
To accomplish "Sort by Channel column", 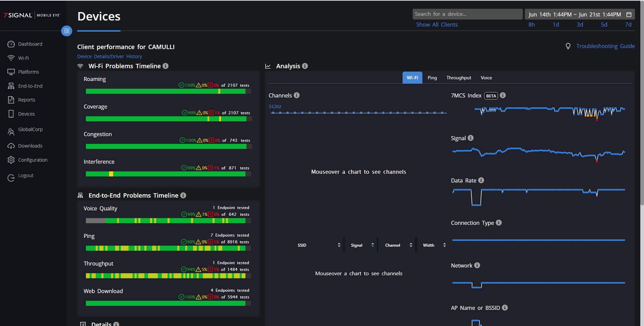I will (x=411, y=245).
